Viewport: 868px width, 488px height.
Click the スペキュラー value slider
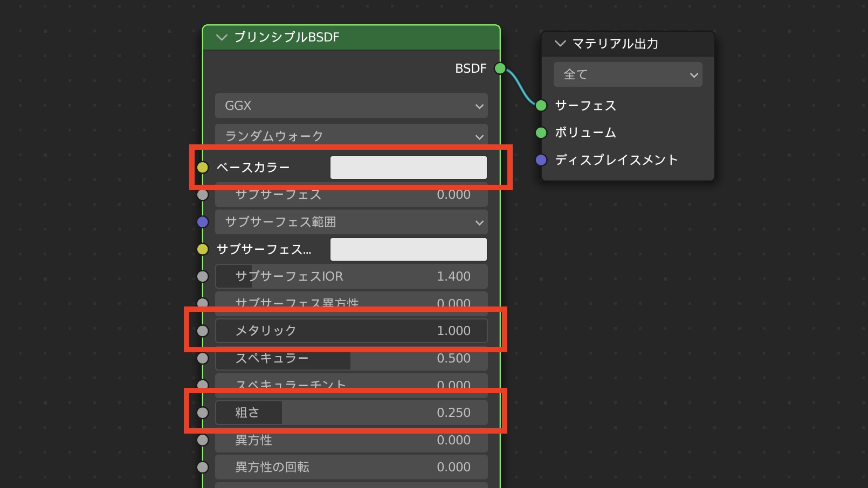(x=351, y=358)
